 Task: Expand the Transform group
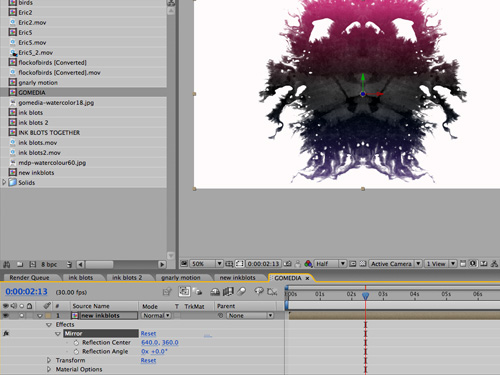pyautogui.click(x=49, y=360)
